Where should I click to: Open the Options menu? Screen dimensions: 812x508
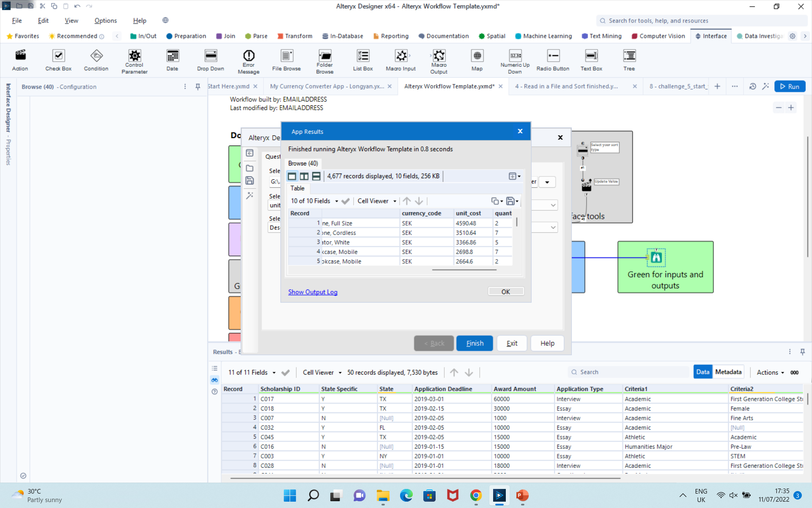[106, 20]
